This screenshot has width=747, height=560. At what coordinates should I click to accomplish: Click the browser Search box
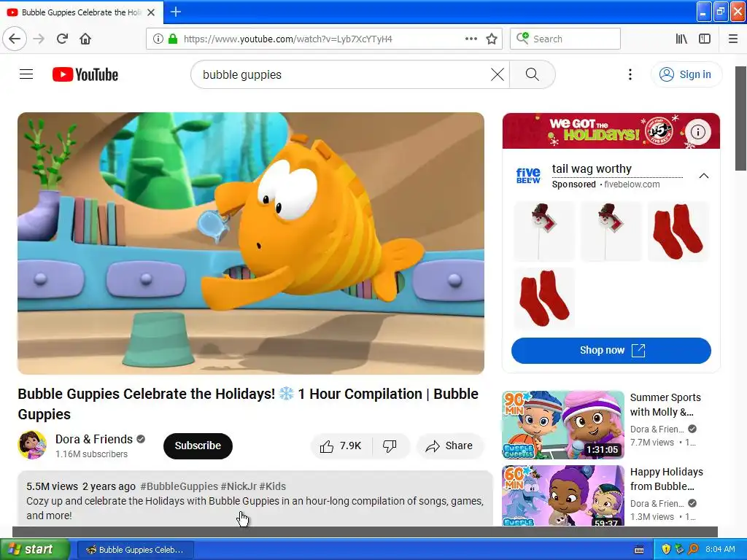click(565, 39)
